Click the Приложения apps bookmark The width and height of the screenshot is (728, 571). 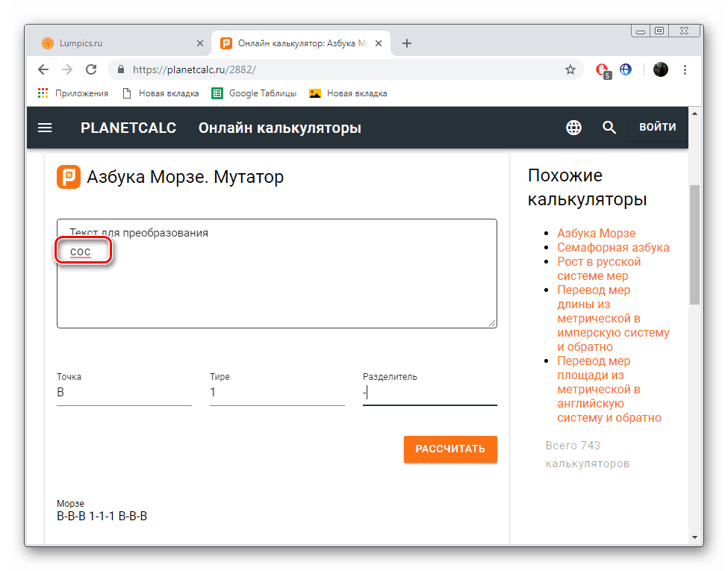tap(73, 93)
